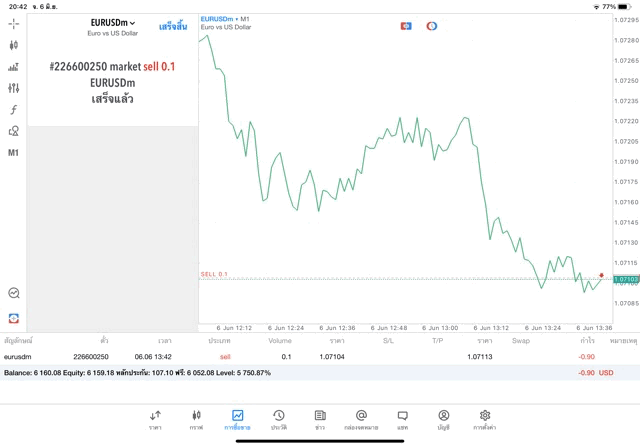Open the mailbox (กล่องจดหมาย) tab

click(x=361, y=419)
